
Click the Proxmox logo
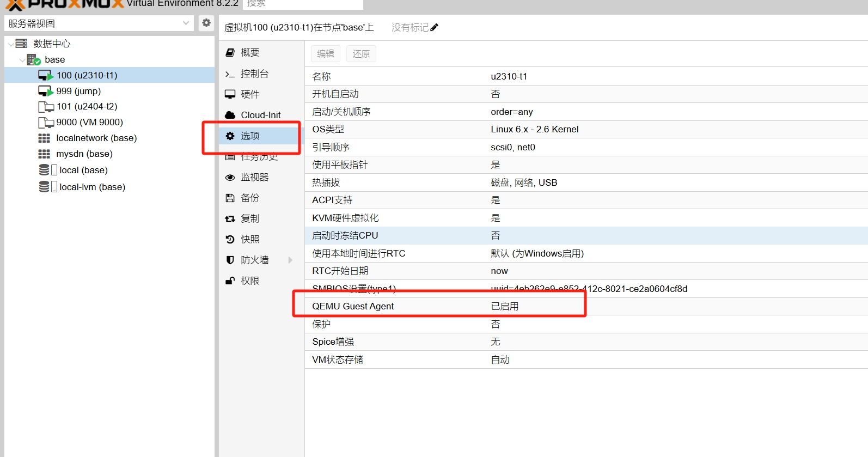pos(65,4)
